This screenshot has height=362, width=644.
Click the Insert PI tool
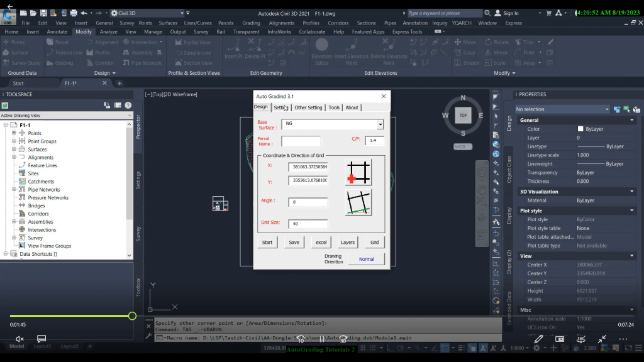233,48
